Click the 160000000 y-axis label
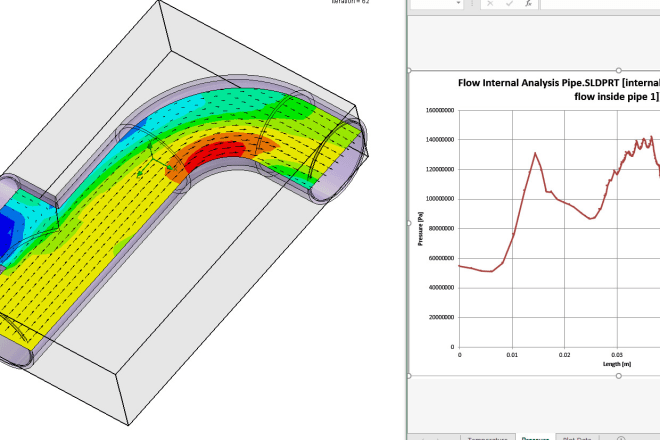Viewport: 660px width, 440px height. 440,110
